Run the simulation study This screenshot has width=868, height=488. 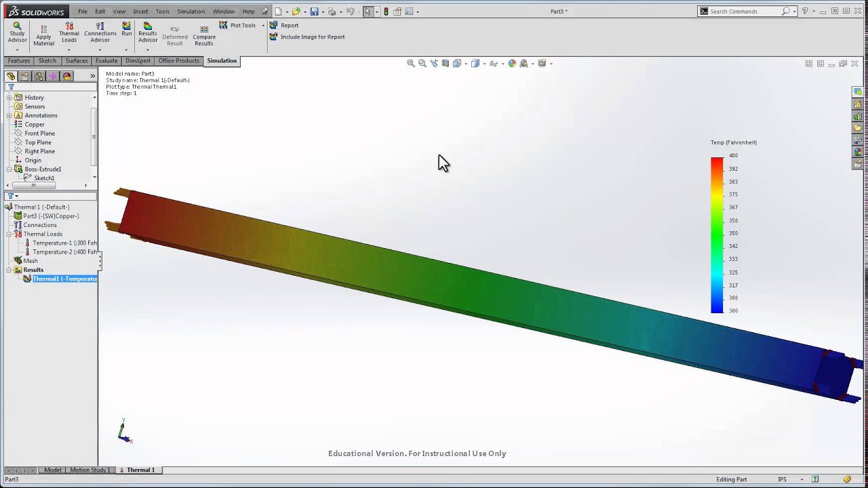click(x=127, y=29)
